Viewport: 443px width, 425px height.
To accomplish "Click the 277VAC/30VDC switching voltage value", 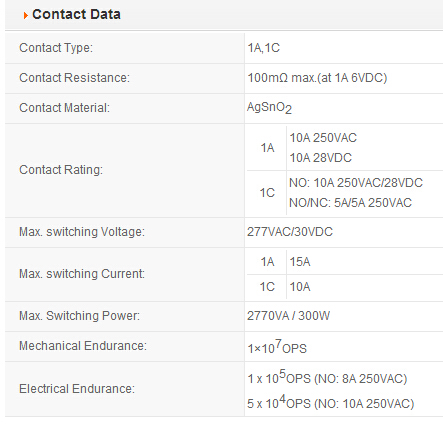I will click(x=290, y=232).
